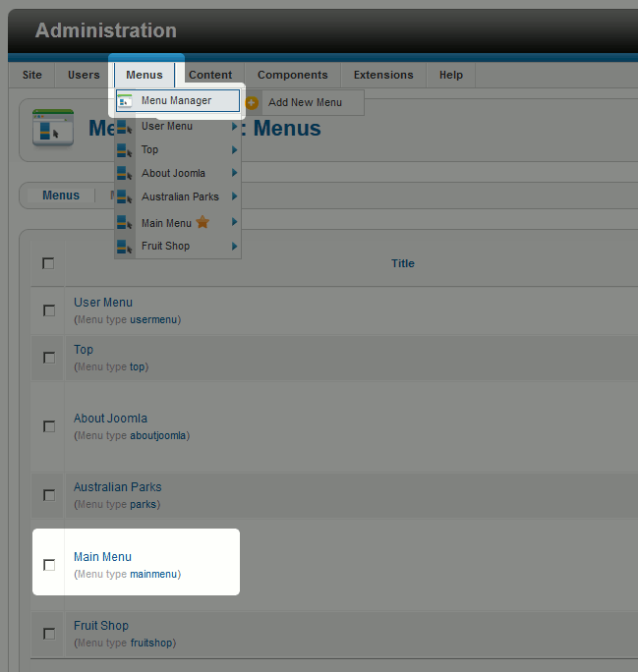Switch to the Menus submenu tab
The image size is (638, 672).
(61, 196)
